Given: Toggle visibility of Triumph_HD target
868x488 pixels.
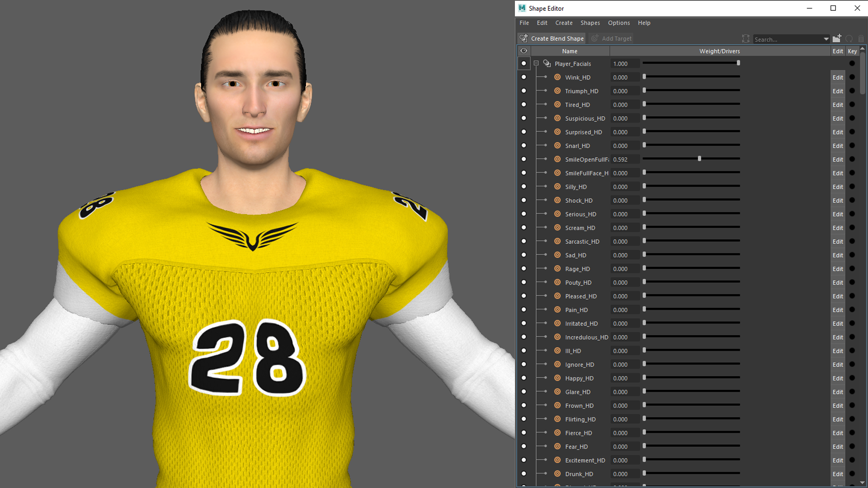Looking at the screenshot, I should [524, 91].
